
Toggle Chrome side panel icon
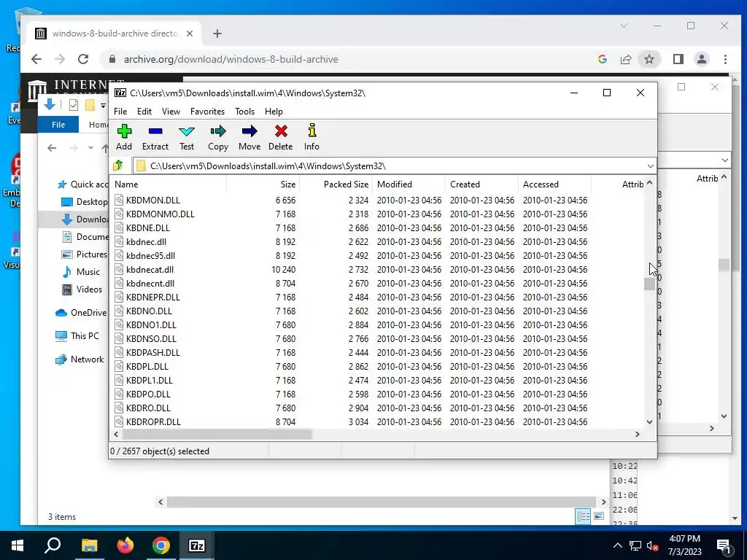pos(678,59)
